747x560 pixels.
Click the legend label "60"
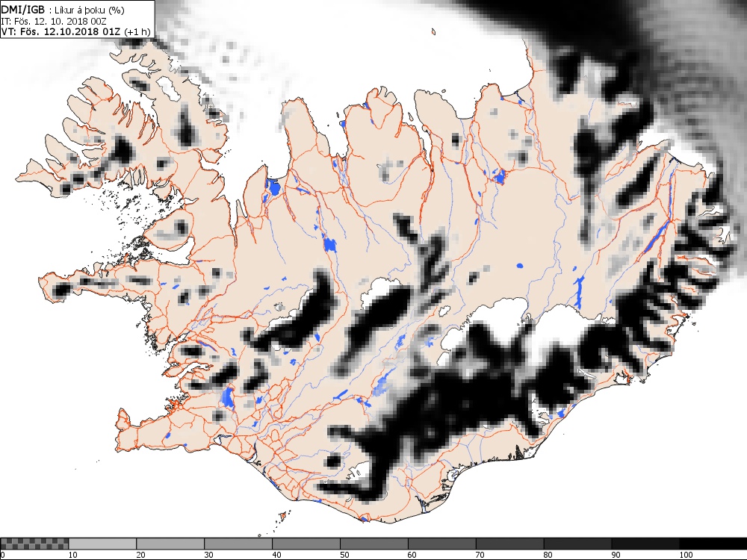[412, 555]
